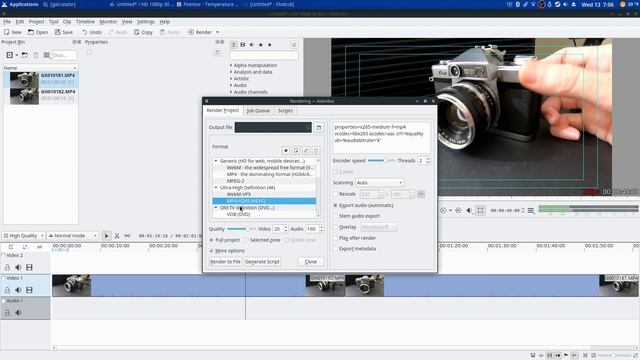Click the Delete clip icon in Project Bin
Screen dimensions: 640x360
coord(36,55)
